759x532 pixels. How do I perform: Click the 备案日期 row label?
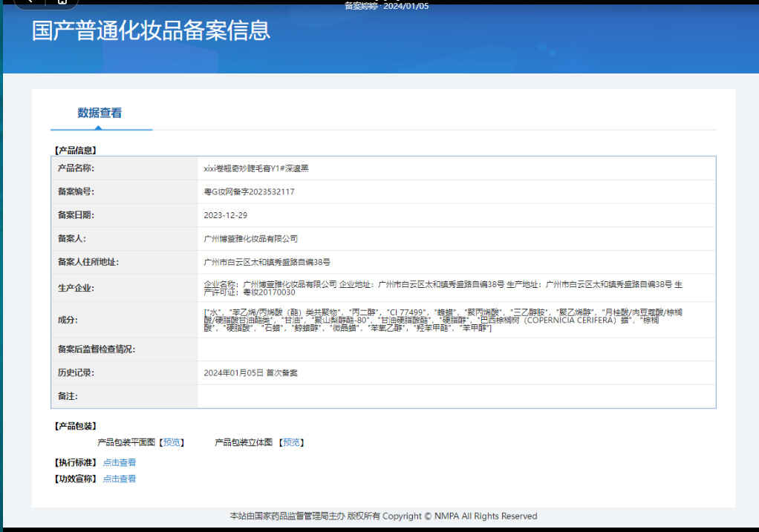76,215
